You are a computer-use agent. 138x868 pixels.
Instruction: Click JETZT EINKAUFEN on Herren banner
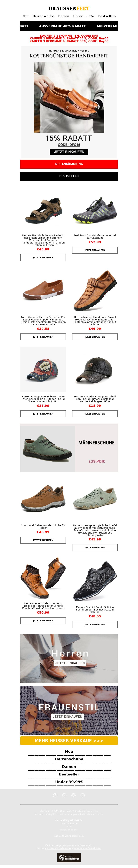click(x=70, y=663)
